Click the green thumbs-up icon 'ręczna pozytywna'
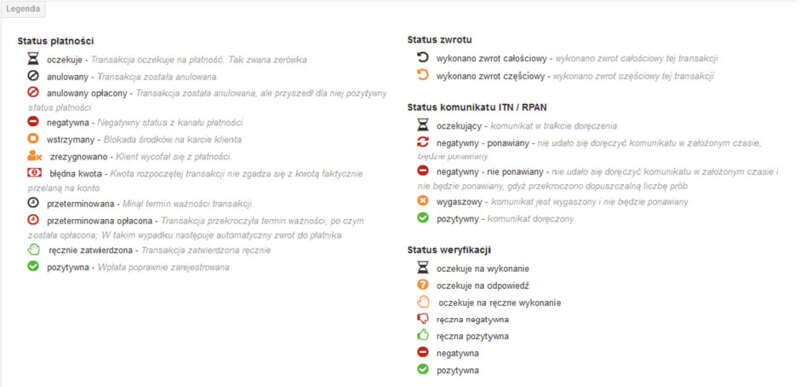Viewport: 800px width, 387px height. (423, 336)
